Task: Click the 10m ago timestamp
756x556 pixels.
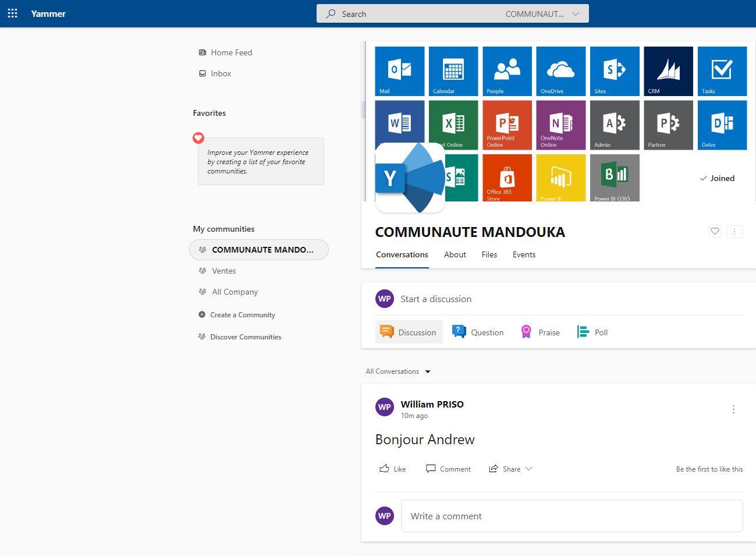Action: pyautogui.click(x=414, y=416)
